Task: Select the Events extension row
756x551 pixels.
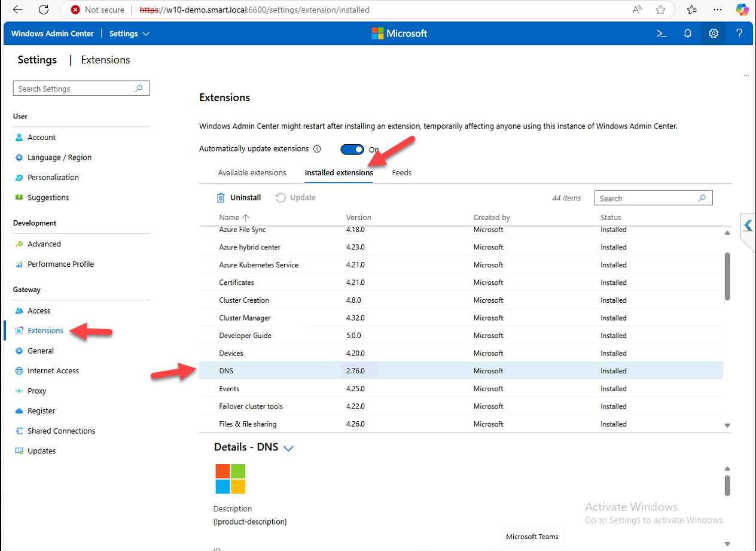Action: pyautogui.click(x=461, y=389)
